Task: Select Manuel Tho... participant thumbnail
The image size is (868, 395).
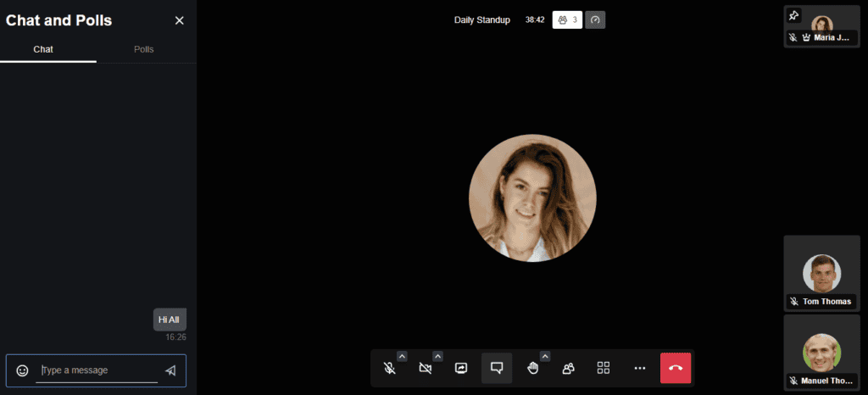Action: click(x=822, y=353)
